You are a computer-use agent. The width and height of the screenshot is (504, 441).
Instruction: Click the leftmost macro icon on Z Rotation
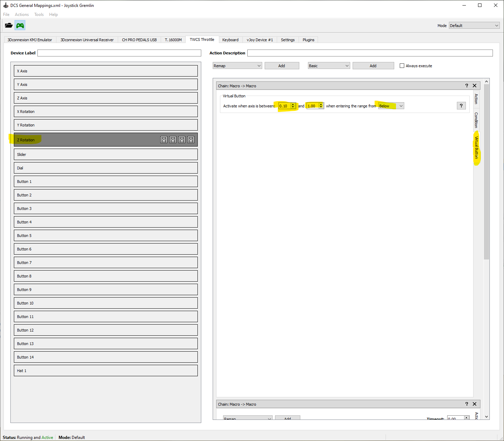(x=164, y=140)
